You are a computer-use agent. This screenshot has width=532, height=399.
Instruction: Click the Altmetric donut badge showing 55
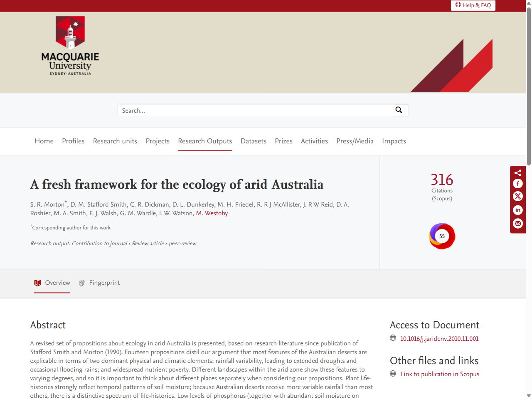[442, 236]
